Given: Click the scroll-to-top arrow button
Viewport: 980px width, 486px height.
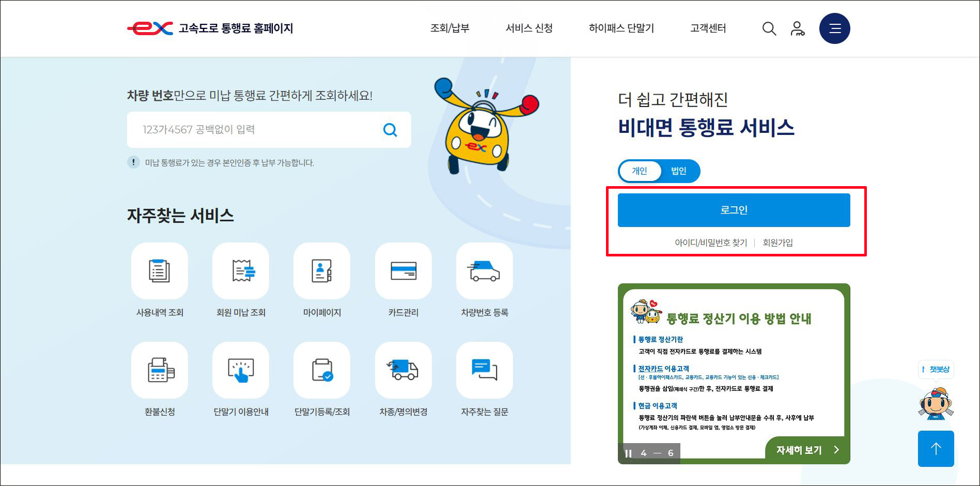Looking at the screenshot, I should point(936,449).
